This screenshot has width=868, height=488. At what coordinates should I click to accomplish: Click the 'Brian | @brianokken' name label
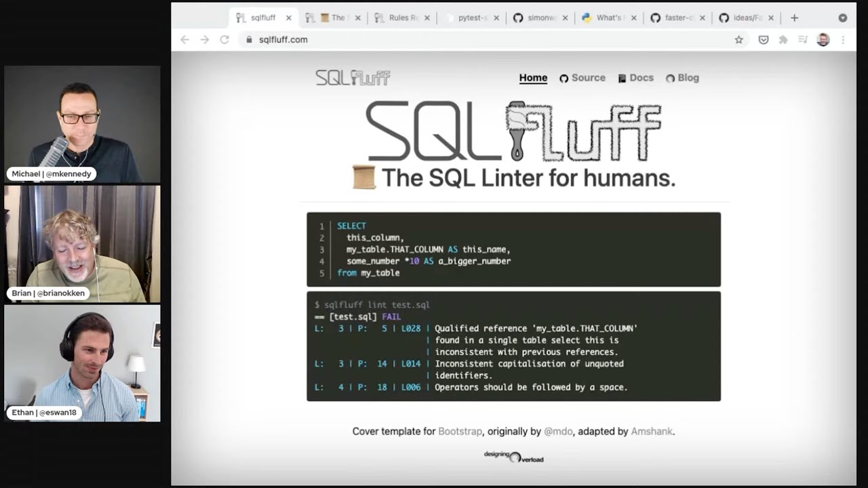[47, 293]
